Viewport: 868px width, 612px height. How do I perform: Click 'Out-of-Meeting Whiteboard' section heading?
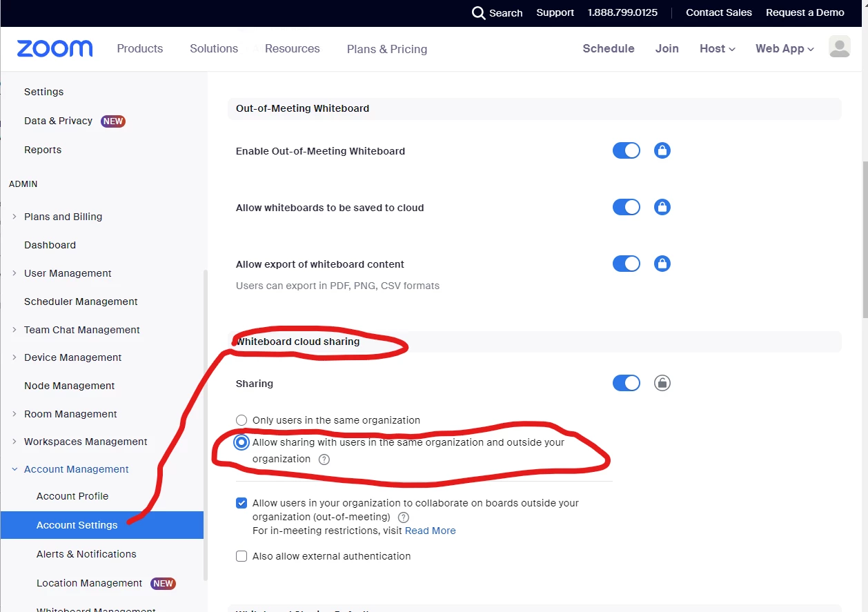[x=302, y=108]
